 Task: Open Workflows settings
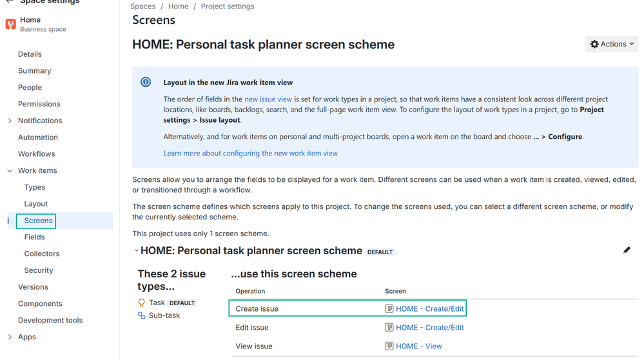tap(36, 154)
